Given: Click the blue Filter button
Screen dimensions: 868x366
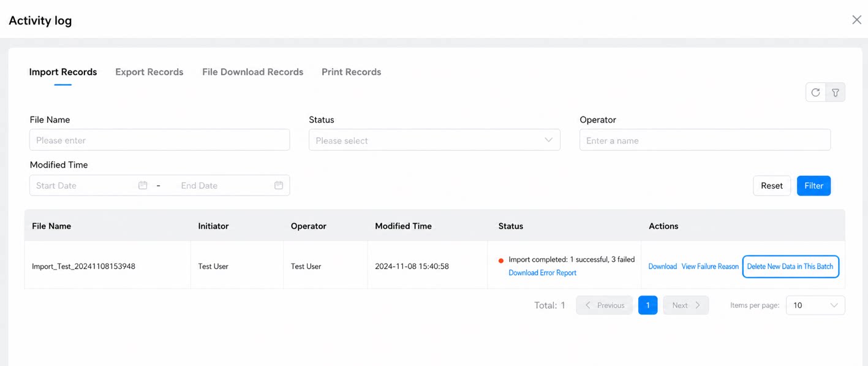Looking at the screenshot, I should coord(813,186).
